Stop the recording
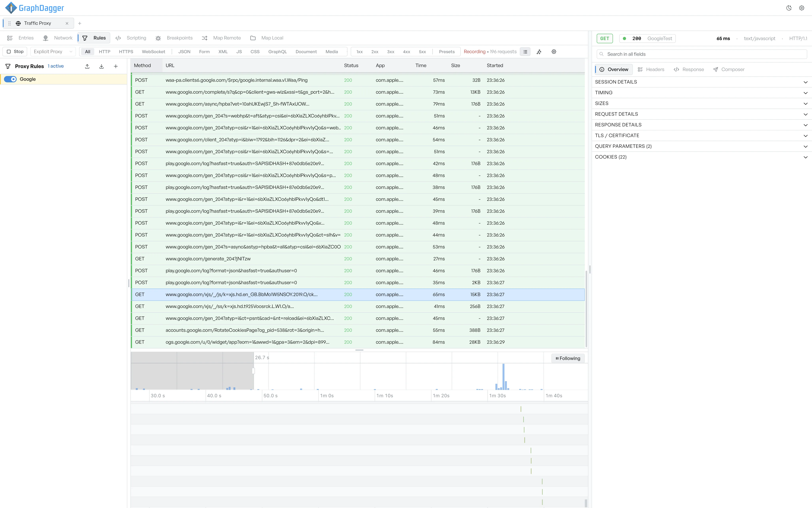 point(15,52)
